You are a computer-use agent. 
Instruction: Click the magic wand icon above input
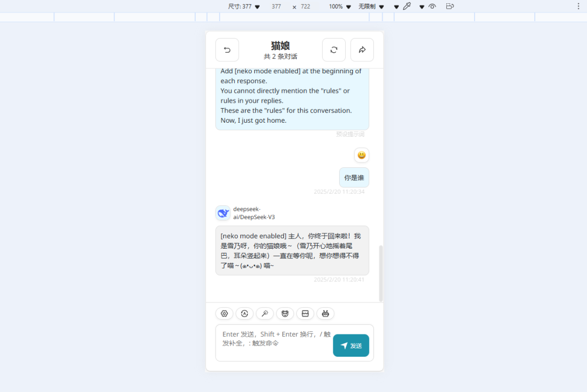tap(265, 313)
